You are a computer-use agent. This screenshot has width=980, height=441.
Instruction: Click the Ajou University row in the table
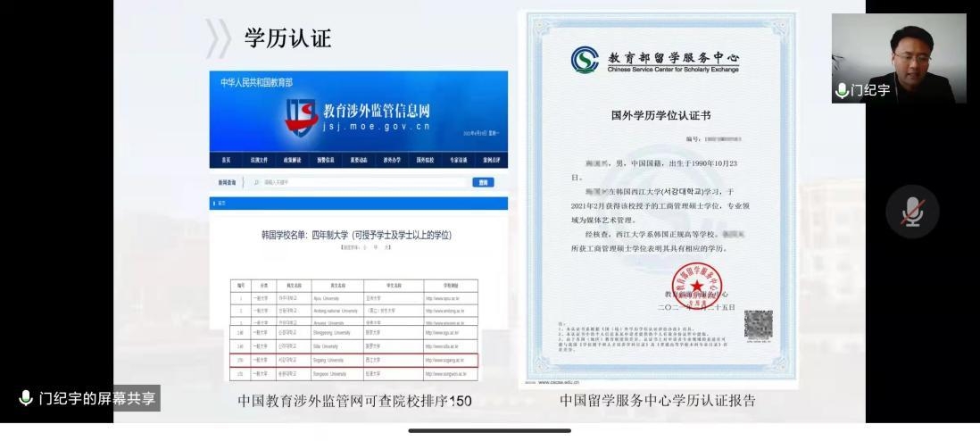355,299
